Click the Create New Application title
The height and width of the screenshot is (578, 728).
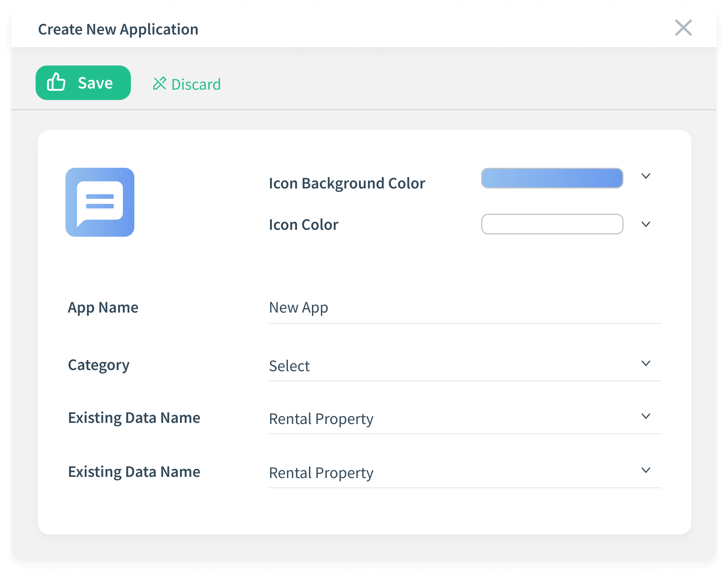tap(118, 29)
